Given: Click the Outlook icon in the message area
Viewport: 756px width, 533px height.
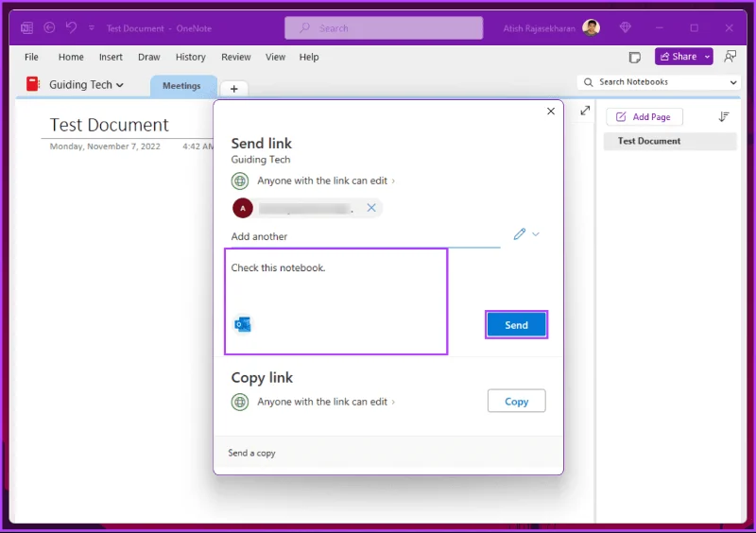Looking at the screenshot, I should click(243, 324).
